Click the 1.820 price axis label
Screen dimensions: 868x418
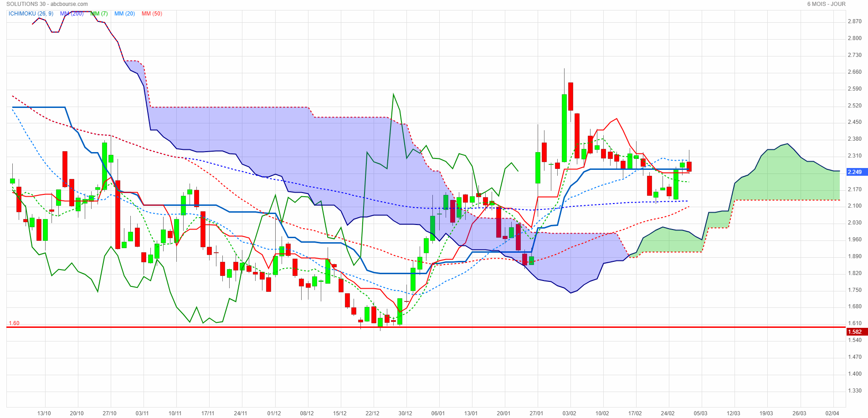(x=855, y=273)
